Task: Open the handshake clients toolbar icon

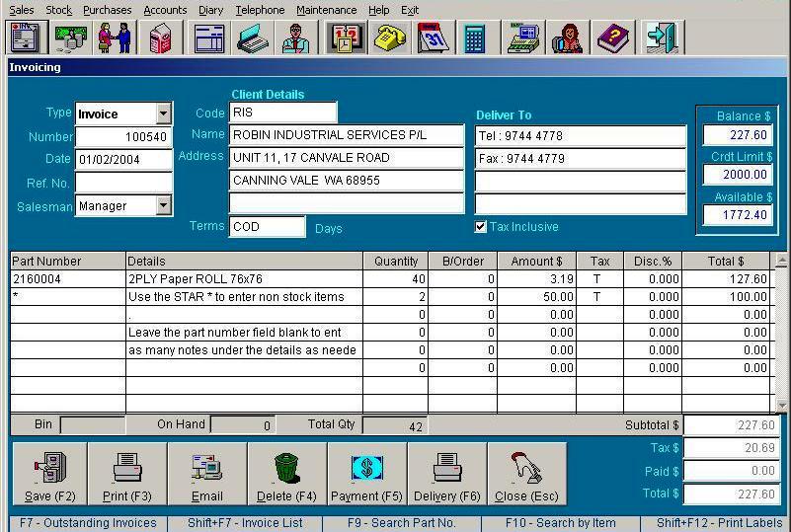Action: [x=115, y=38]
